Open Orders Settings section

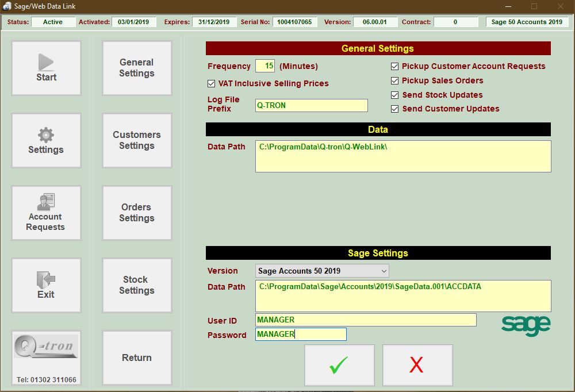[137, 213]
